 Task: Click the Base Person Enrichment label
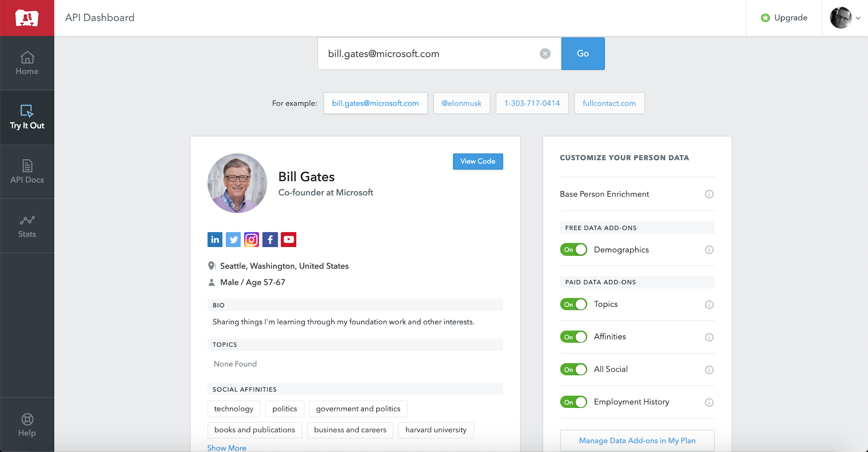pyautogui.click(x=604, y=194)
